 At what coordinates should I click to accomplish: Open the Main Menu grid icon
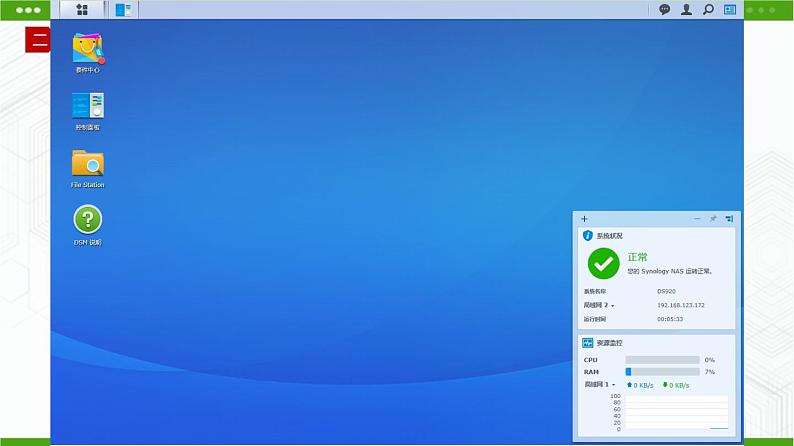click(x=82, y=10)
